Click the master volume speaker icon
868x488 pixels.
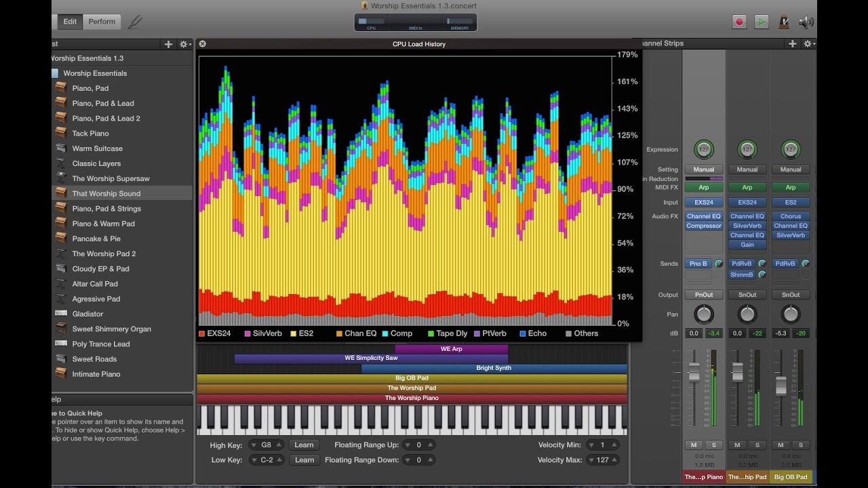pyautogui.click(x=806, y=22)
